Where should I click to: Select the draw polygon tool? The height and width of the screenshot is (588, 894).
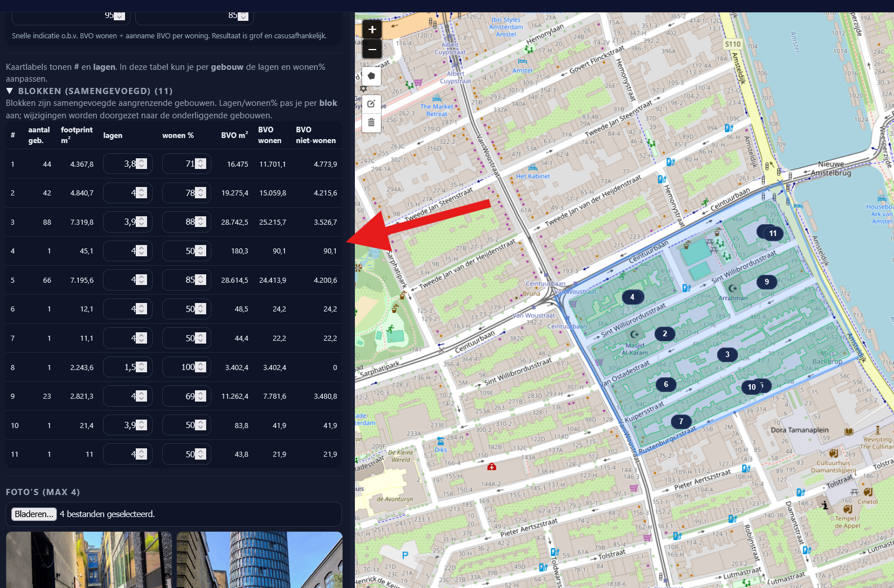(371, 76)
